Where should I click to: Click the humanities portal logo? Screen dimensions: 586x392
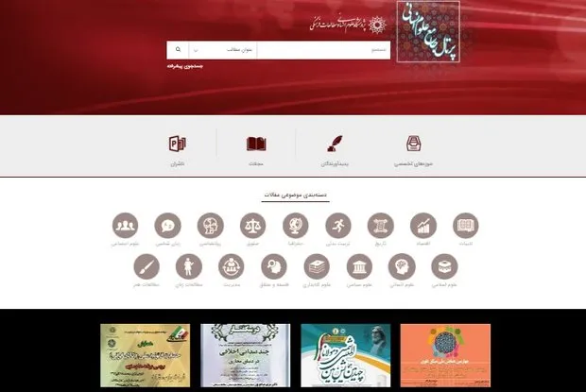428,32
